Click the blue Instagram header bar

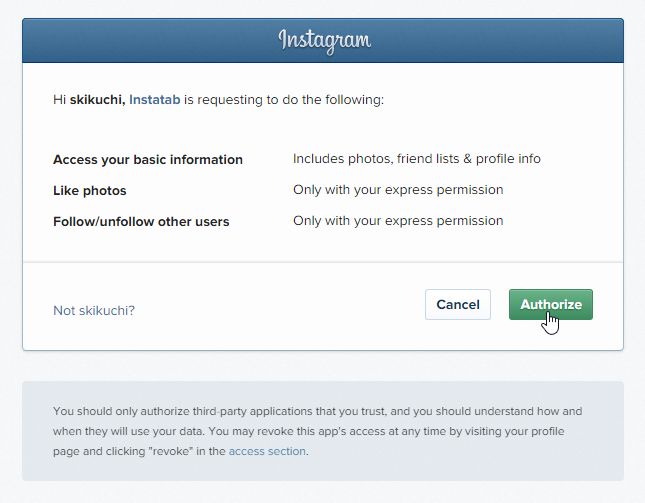click(323, 40)
